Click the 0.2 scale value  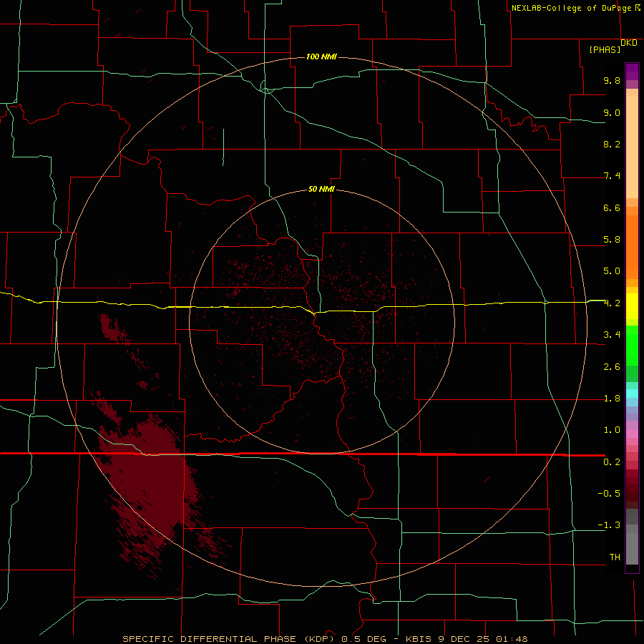(x=612, y=462)
